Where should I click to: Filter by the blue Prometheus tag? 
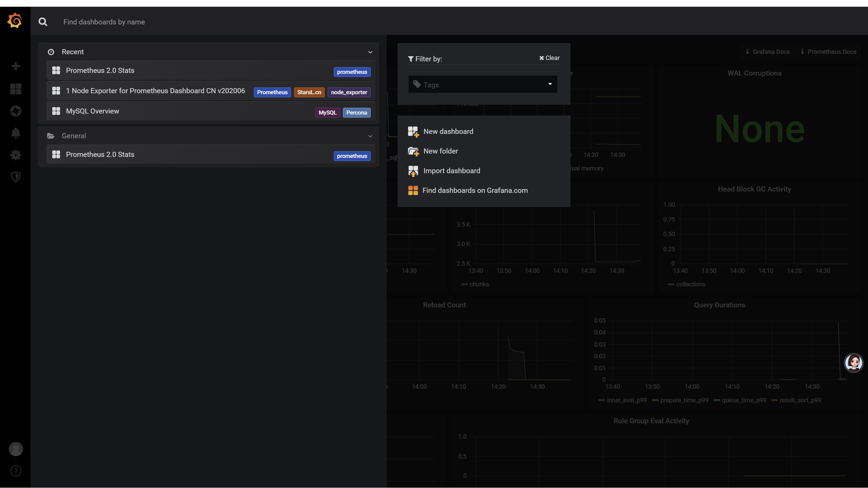pos(272,92)
